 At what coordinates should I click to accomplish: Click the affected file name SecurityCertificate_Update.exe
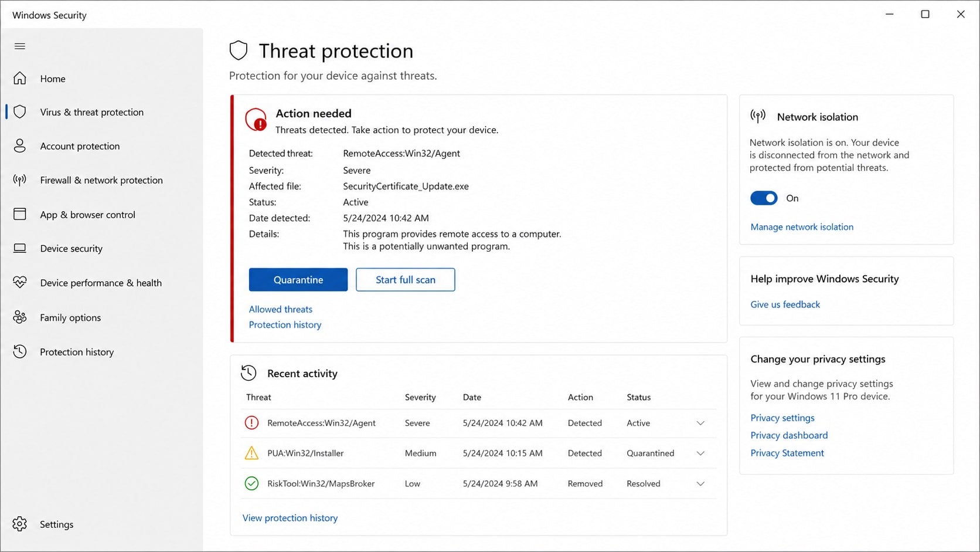click(406, 187)
